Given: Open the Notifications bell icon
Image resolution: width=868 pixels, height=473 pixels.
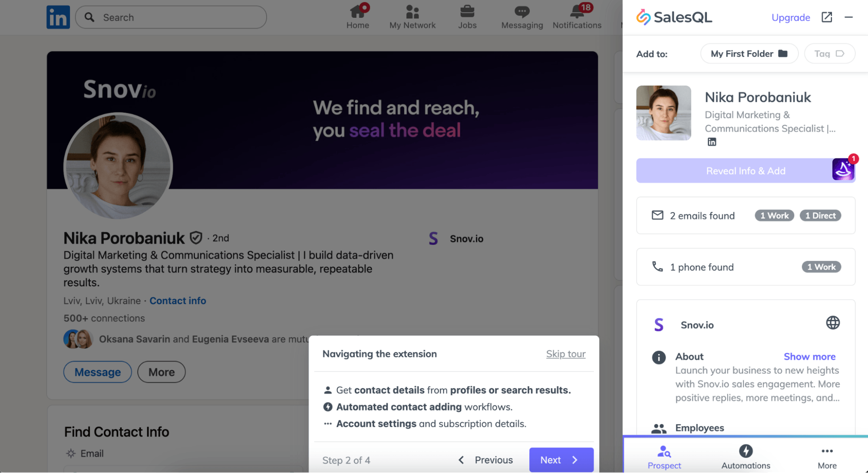Looking at the screenshot, I should pos(577,12).
